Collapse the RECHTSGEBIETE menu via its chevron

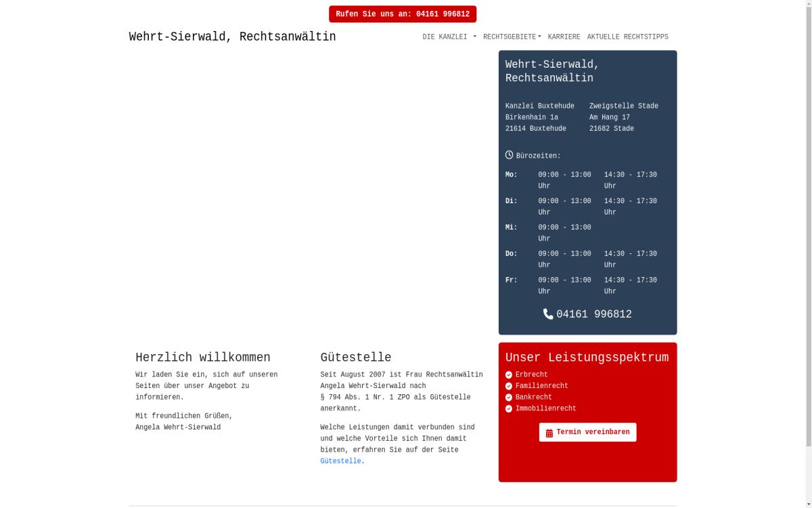[539, 37]
